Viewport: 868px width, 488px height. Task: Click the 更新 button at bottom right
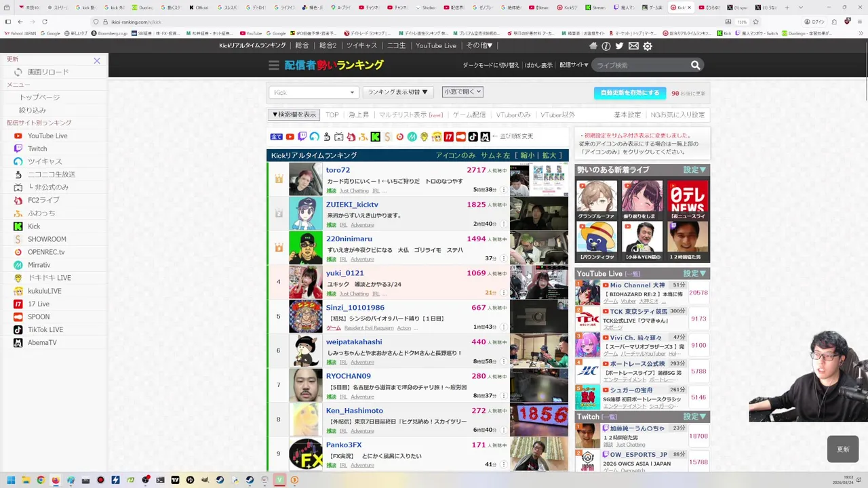click(843, 449)
